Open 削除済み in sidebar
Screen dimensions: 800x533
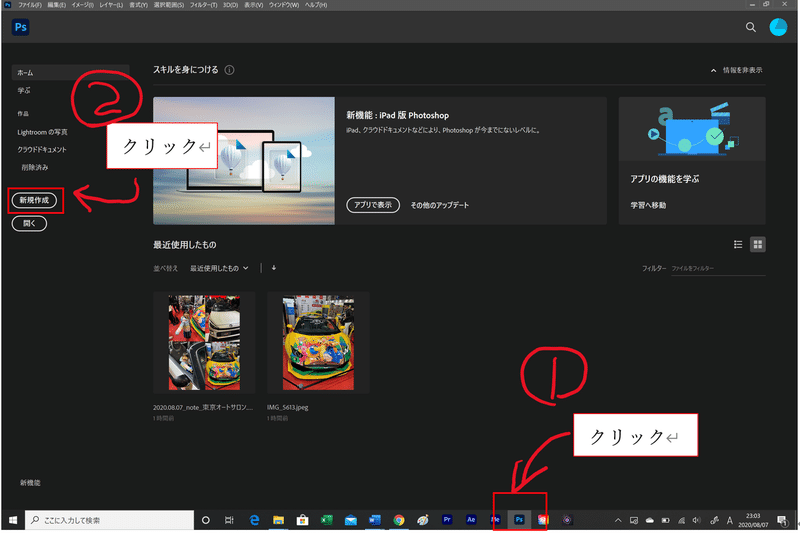[x=35, y=167]
